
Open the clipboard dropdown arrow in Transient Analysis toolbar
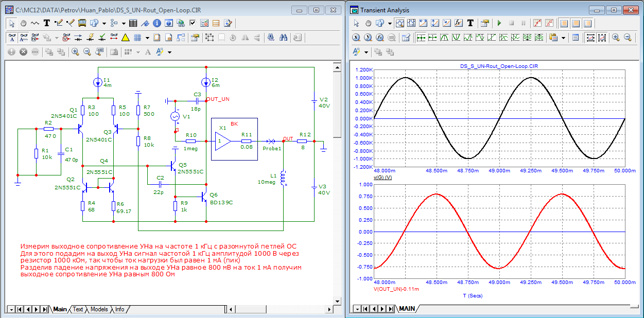pyautogui.click(x=564, y=37)
